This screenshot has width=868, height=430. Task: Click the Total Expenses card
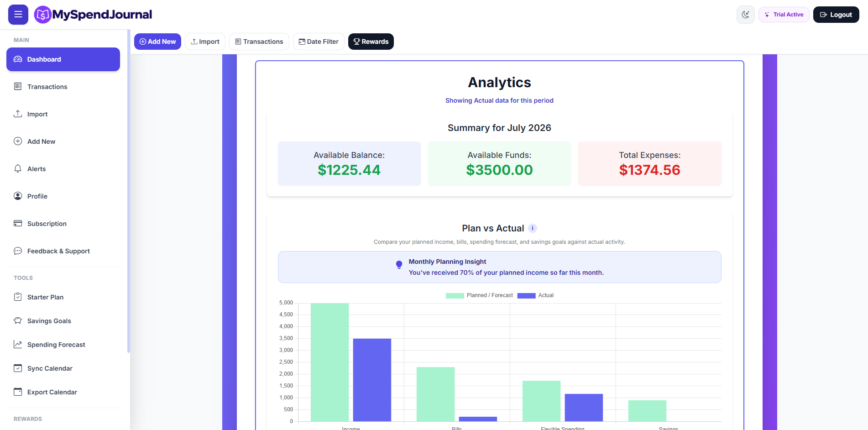click(x=650, y=163)
